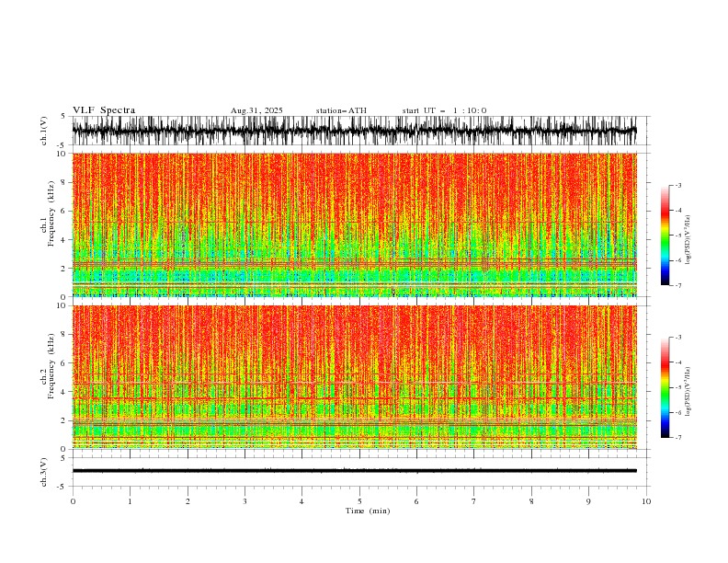The width and height of the screenshot is (728, 563).
Task: Click the '-7' label on lower color bar
Action: pyautogui.click(x=677, y=437)
